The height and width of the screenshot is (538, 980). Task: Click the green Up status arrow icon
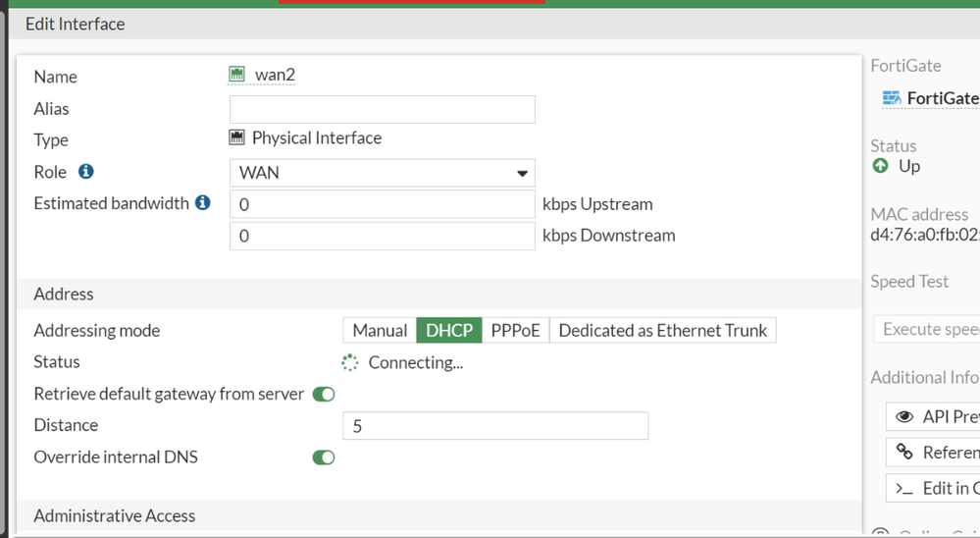coord(880,166)
